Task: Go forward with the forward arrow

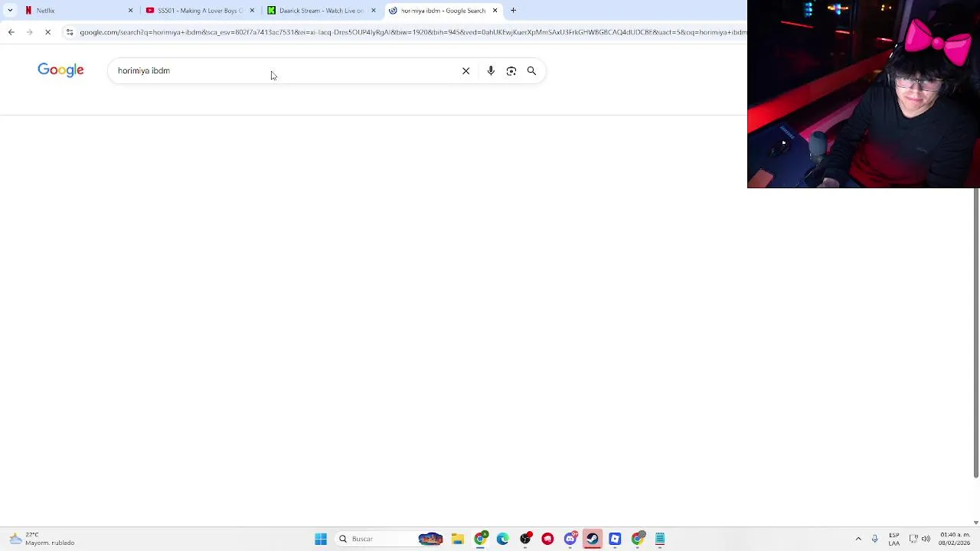Action: [x=29, y=32]
